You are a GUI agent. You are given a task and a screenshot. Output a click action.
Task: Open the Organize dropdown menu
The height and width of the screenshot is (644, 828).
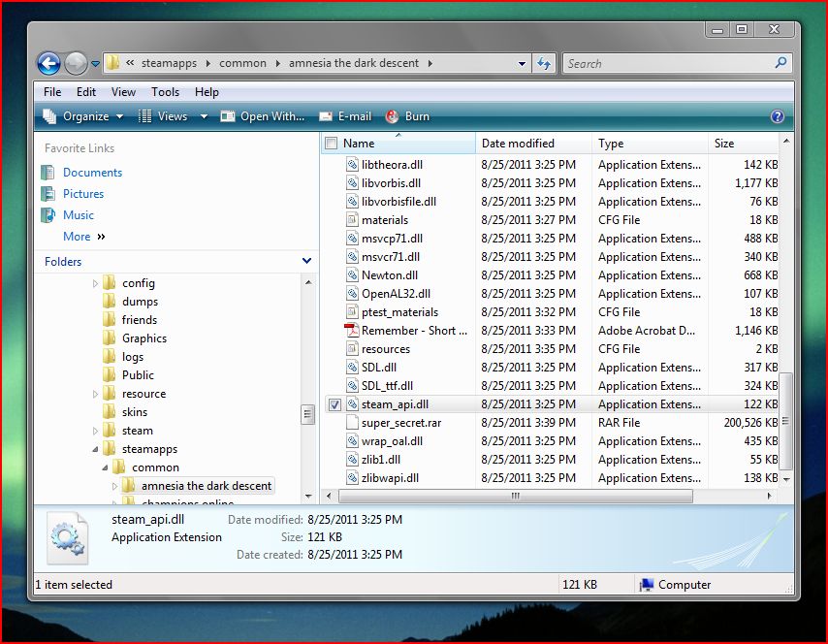point(84,116)
